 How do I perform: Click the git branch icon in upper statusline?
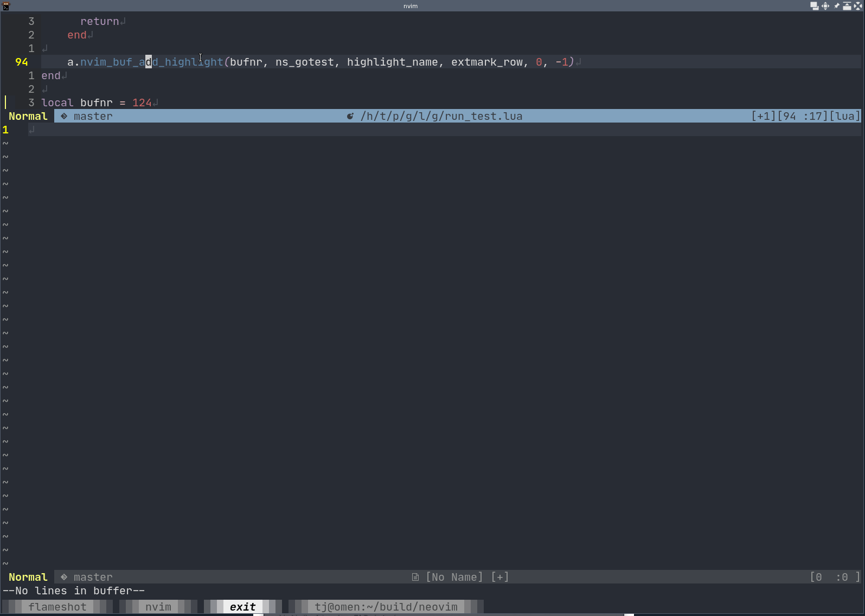[x=64, y=116]
